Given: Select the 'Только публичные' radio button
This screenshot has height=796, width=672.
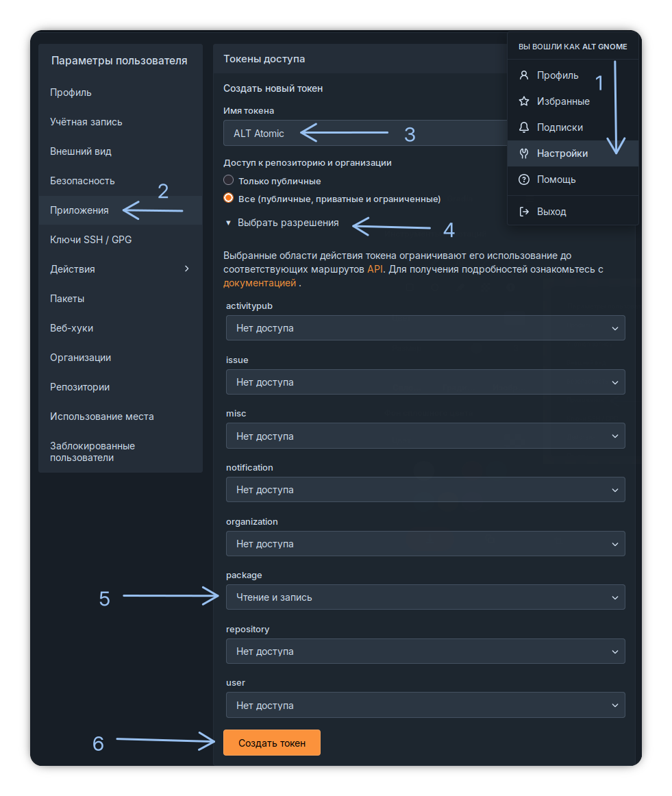Looking at the screenshot, I should [x=229, y=181].
